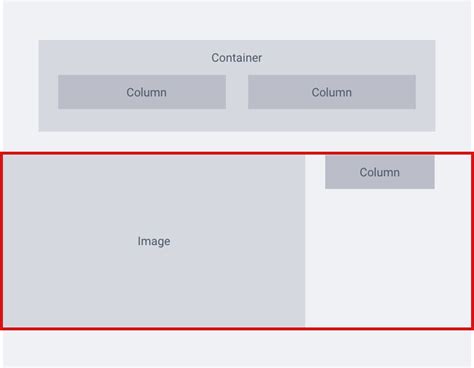
Task: Click gap between the two Container columns
Action: (237, 92)
